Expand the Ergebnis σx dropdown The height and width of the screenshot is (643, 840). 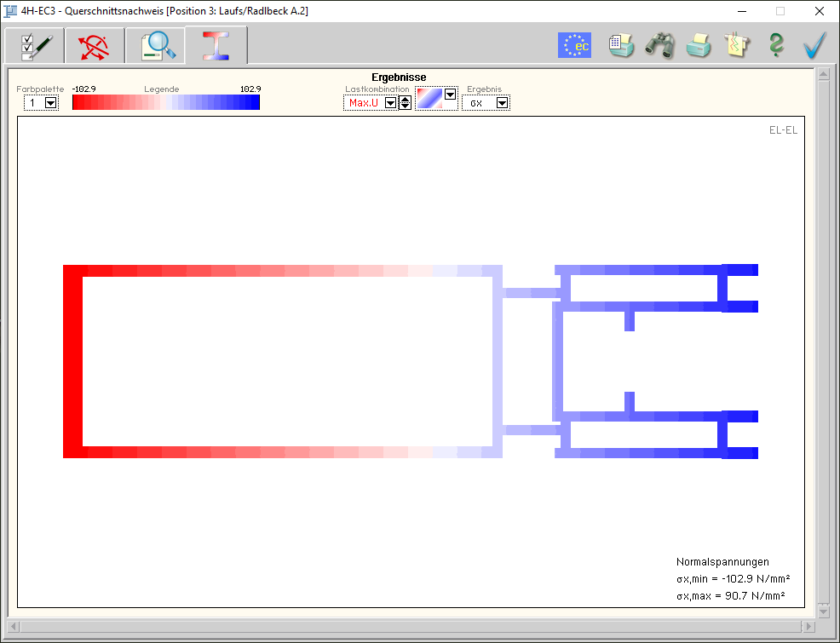click(x=502, y=103)
